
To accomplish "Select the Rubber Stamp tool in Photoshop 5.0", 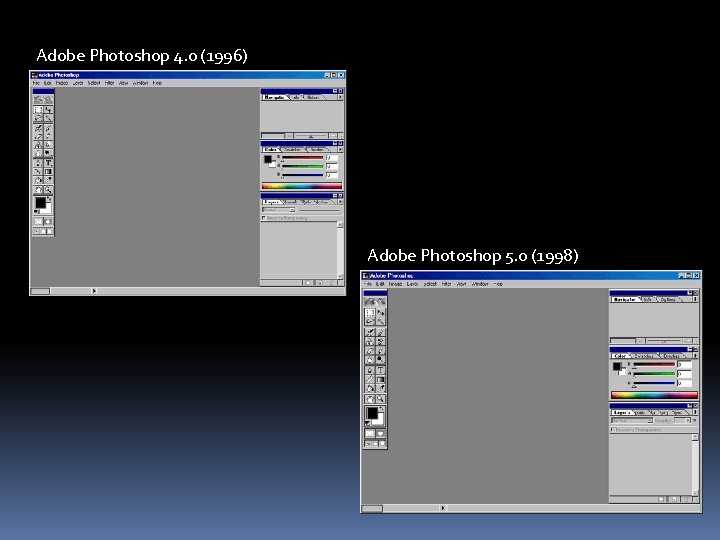I will pos(370,342).
